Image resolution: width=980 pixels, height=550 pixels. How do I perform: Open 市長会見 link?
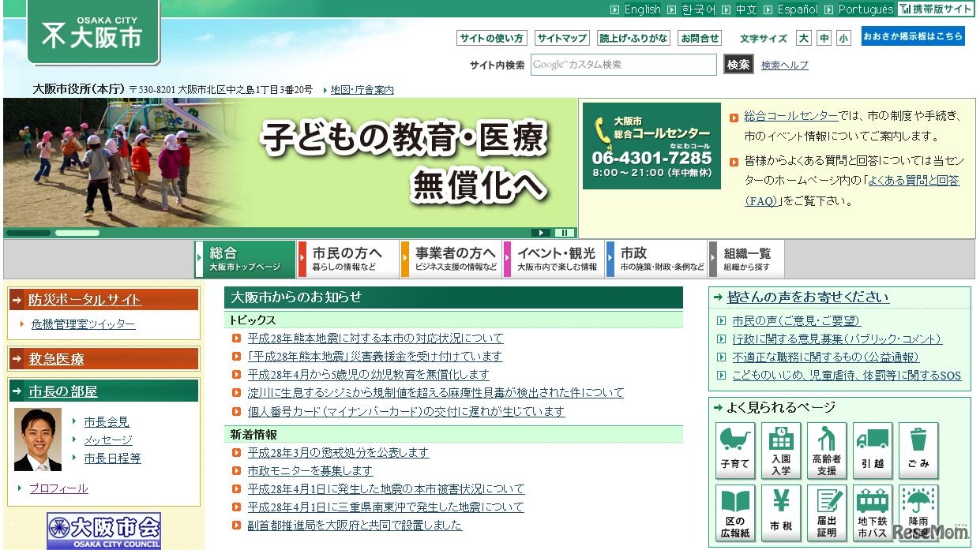pos(107,422)
